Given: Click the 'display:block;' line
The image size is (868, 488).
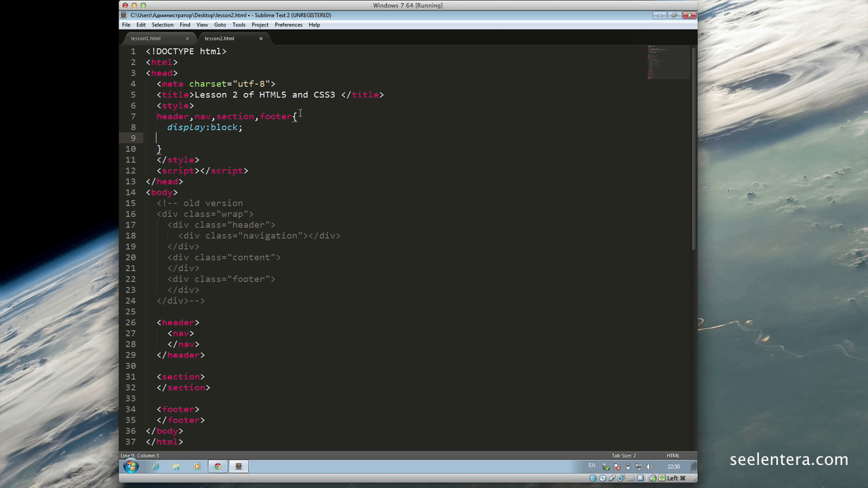Looking at the screenshot, I should click(205, 127).
